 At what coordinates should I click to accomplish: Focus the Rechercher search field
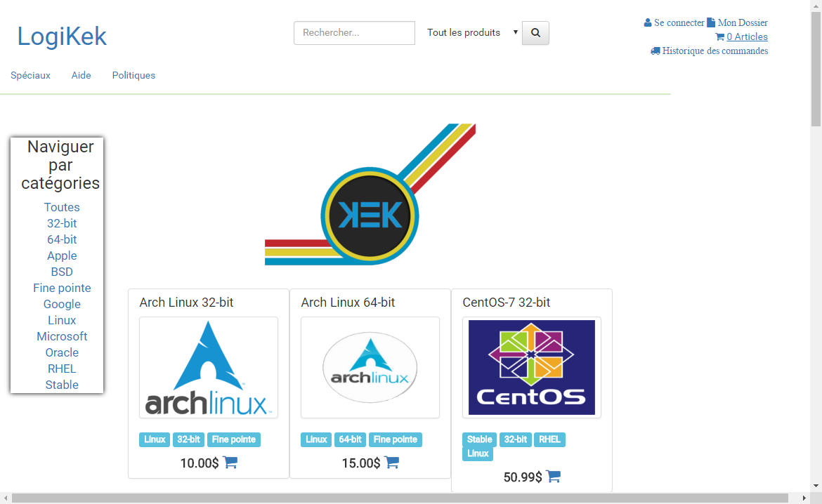pyautogui.click(x=354, y=33)
